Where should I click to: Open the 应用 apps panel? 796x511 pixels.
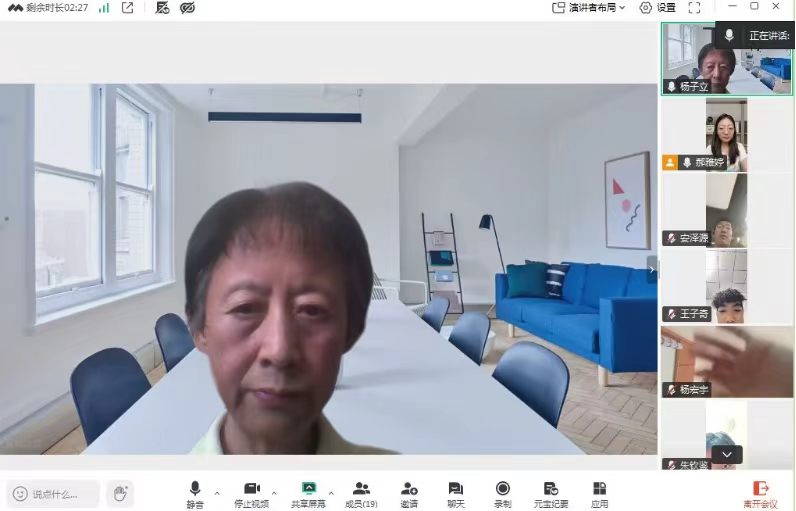[x=600, y=495]
